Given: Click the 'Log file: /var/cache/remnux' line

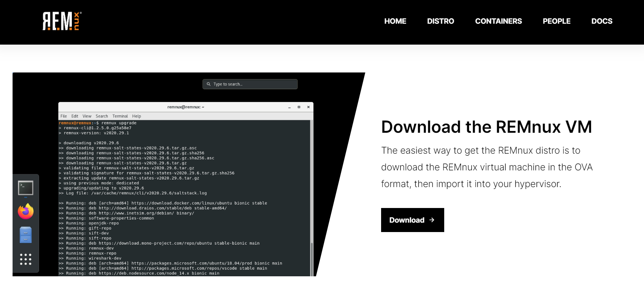Looking at the screenshot, I should coord(132,193).
